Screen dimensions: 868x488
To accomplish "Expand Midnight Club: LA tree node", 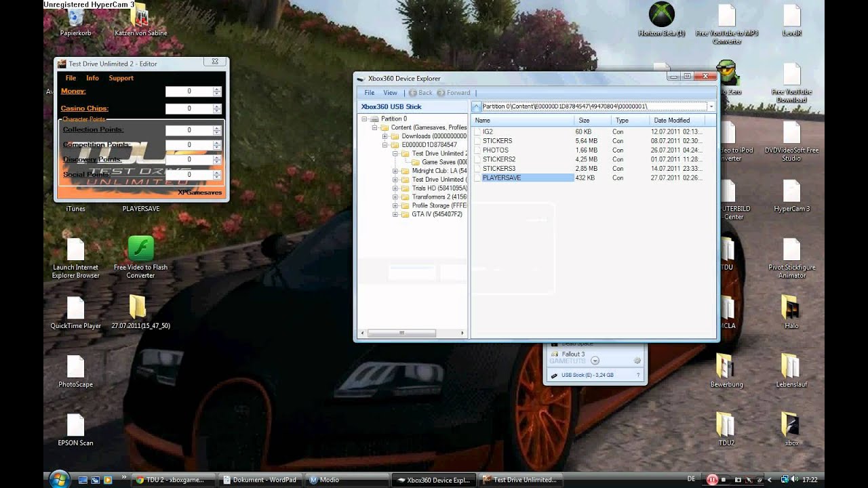I will click(395, 171).
